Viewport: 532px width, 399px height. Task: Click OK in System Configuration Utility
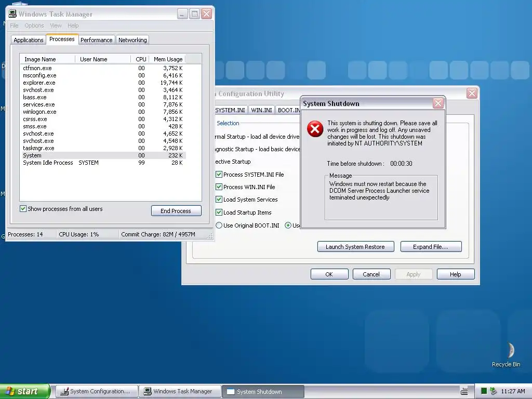coord(329,274)
